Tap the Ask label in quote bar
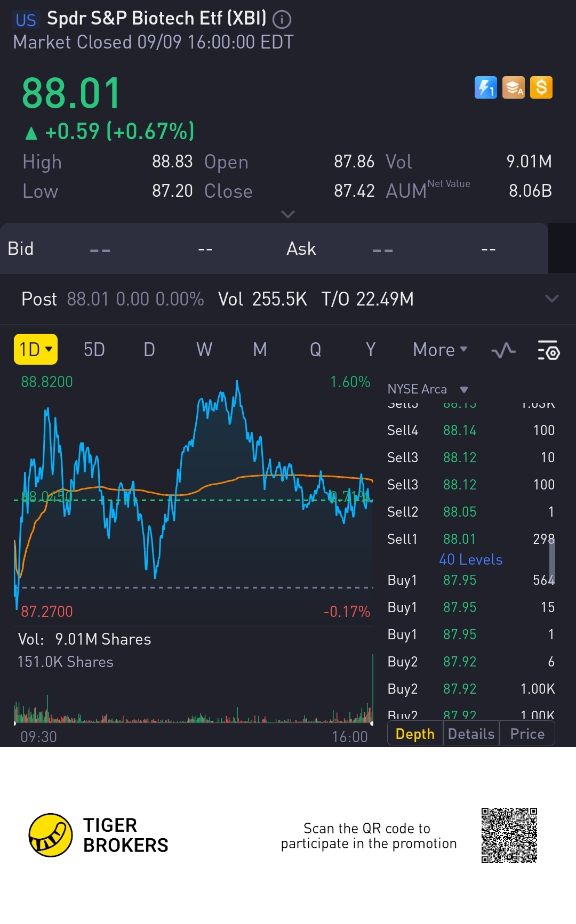The width and height of the screenshot is (576, 924). click(x=301, y=248)
